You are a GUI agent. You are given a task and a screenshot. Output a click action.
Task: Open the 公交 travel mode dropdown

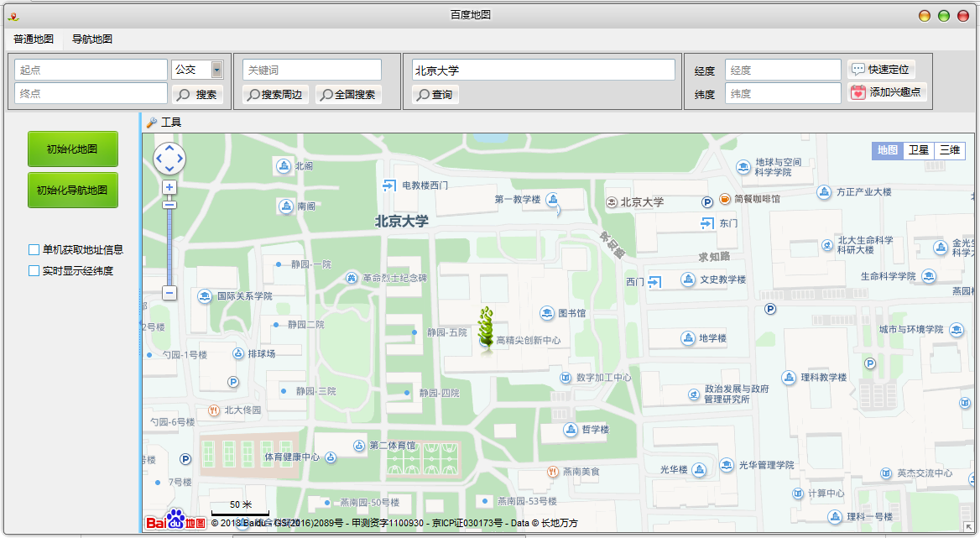click(x=216, y=70)
